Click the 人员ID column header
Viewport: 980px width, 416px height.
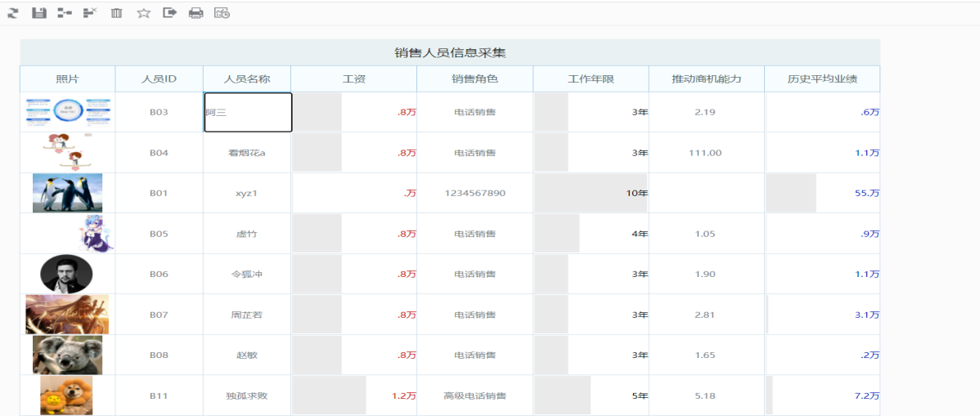[159, 79]
